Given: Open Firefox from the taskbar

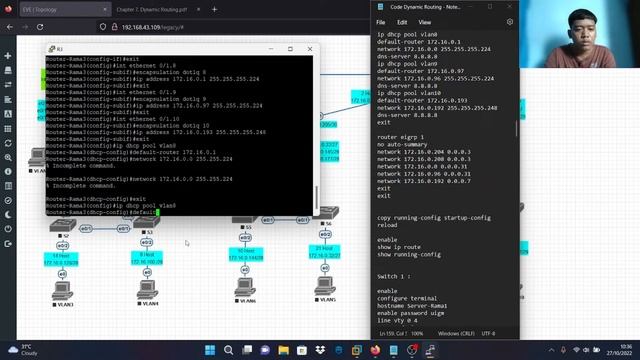Looking at the screenshot, I should tap(375, 350).
